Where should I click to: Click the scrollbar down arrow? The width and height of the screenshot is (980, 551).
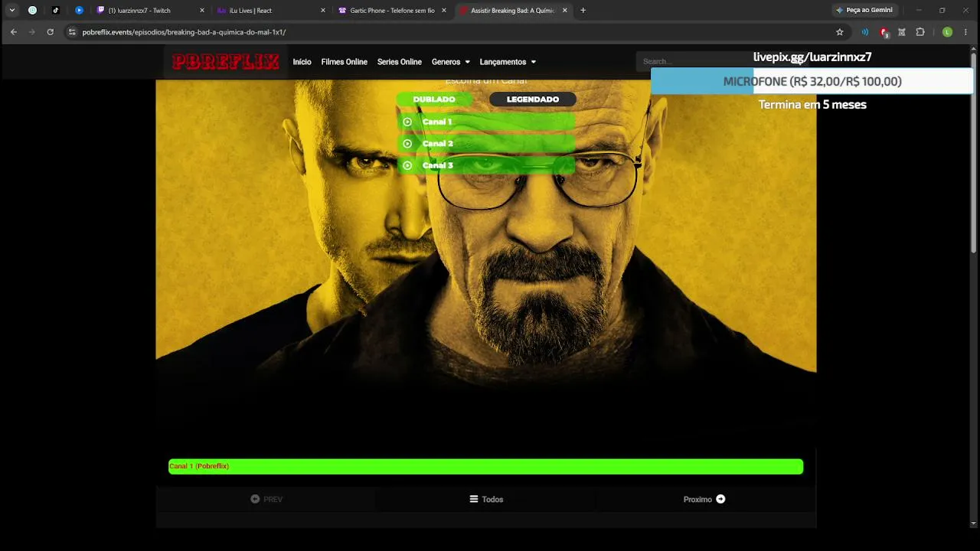(x=974, y=523)
